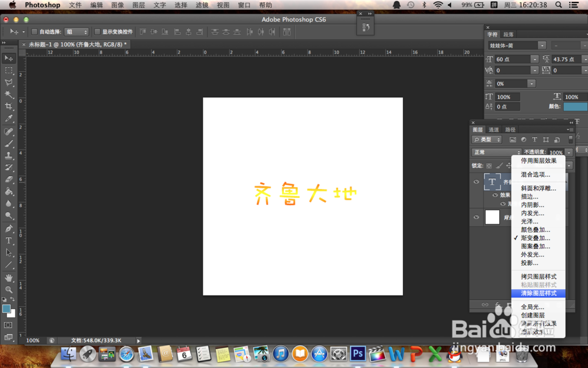Hide the 齐鲁大地 text layer
The image size is (588, 368).
tap(476, 181)
